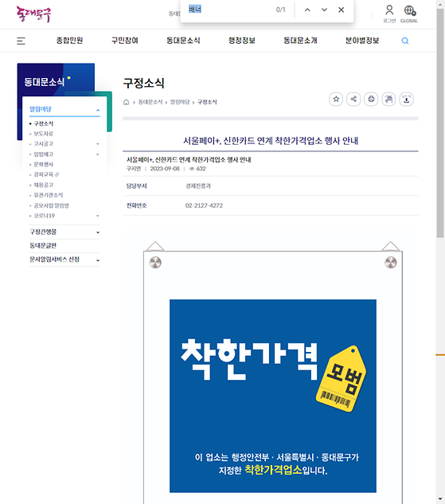Click the share icon button

click(353, 99)
